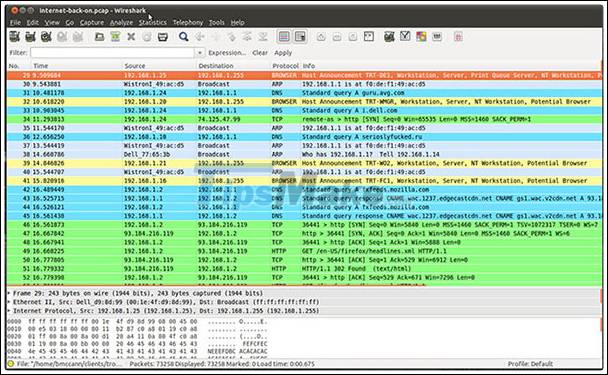The height and width of the screenshot is (375, 608).
Task: Edit capture filters toolbar icon
Action: pyautogui.click(x=389, y=37)
